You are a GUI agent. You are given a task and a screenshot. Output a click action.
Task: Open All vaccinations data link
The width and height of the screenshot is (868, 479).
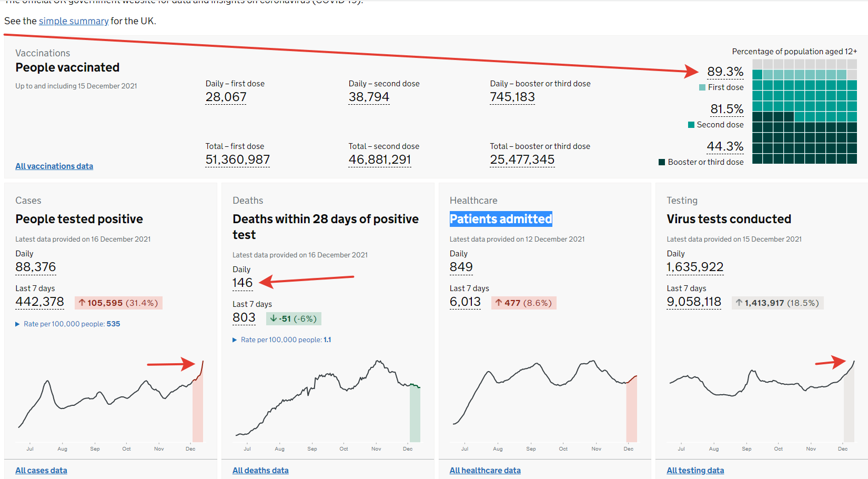click(x=54, y=166)
